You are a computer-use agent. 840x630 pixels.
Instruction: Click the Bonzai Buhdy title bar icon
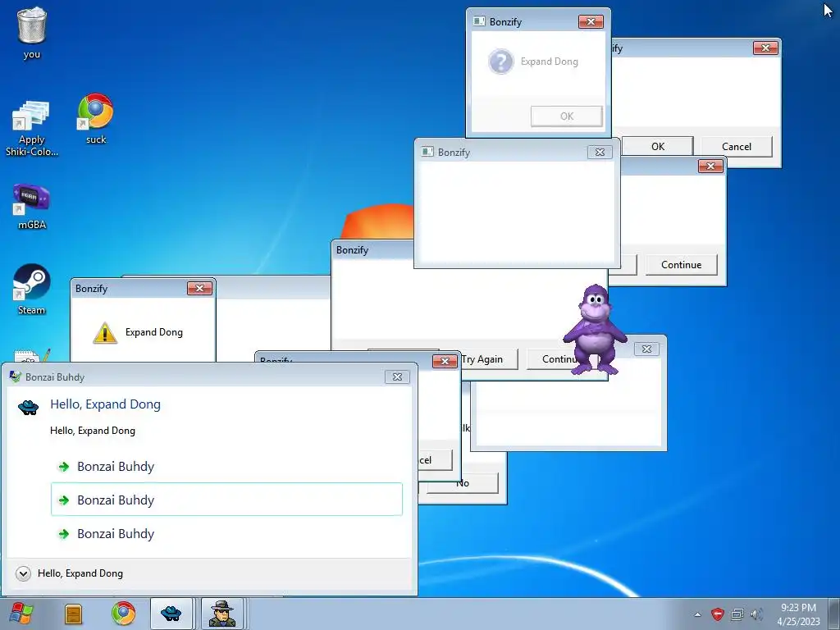(x=15, y=377)
